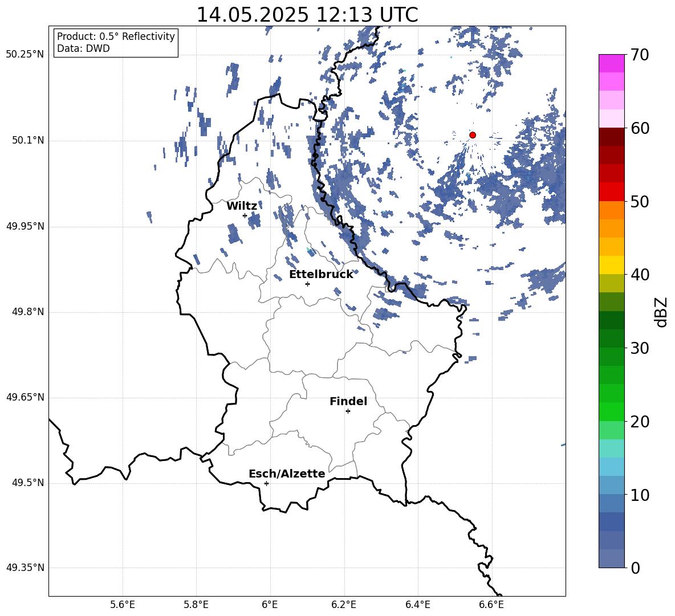
Task: Click the colorbar tick label '0'
Action: tap(636, 568)
